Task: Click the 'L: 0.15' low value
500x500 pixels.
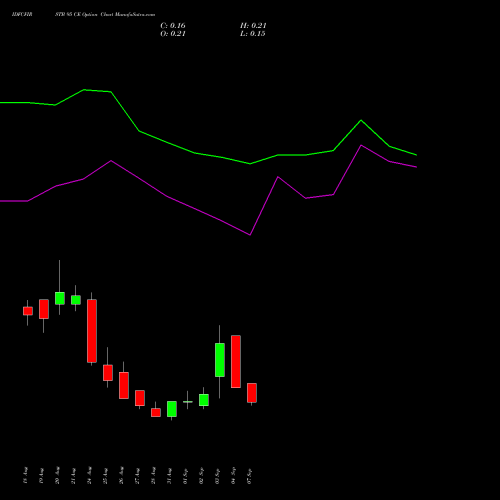Action: click(x=253, y=34)
